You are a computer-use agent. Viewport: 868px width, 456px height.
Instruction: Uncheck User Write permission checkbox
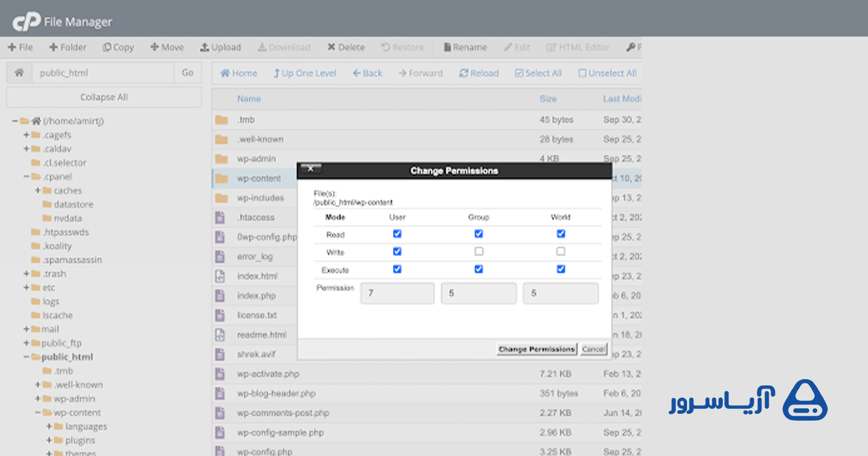pyautogui.click(x=397, y=252)
